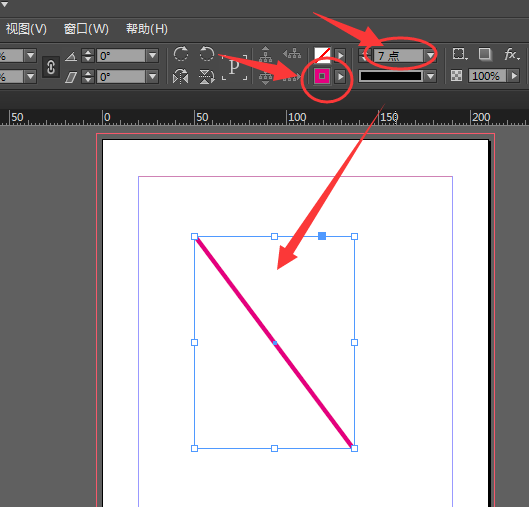Viewport: 529px width, 507px height.
Task: Open the stroke type dropdown
Action: point(430,77)
